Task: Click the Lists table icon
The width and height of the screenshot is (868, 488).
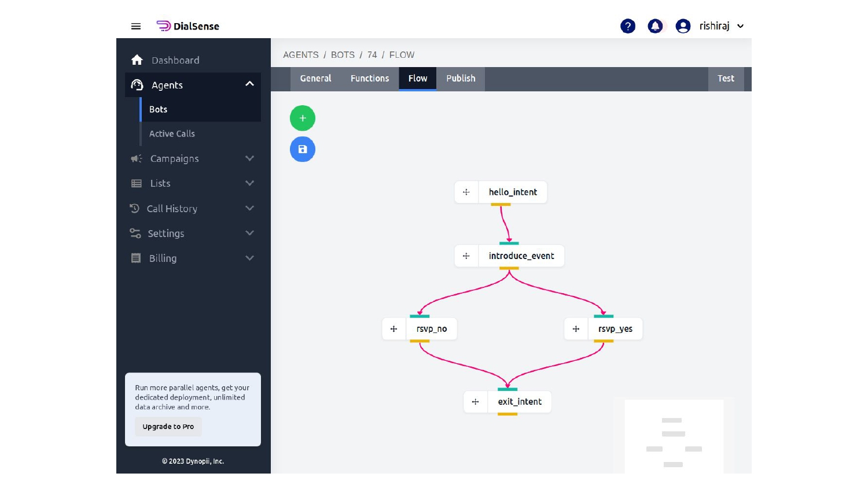Action: (137, 183)
